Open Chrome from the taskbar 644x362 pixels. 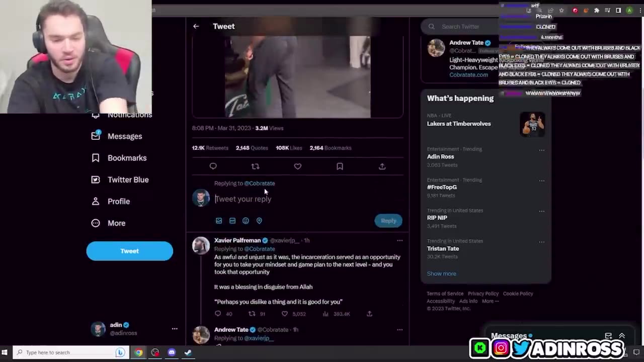coord(138,352)
